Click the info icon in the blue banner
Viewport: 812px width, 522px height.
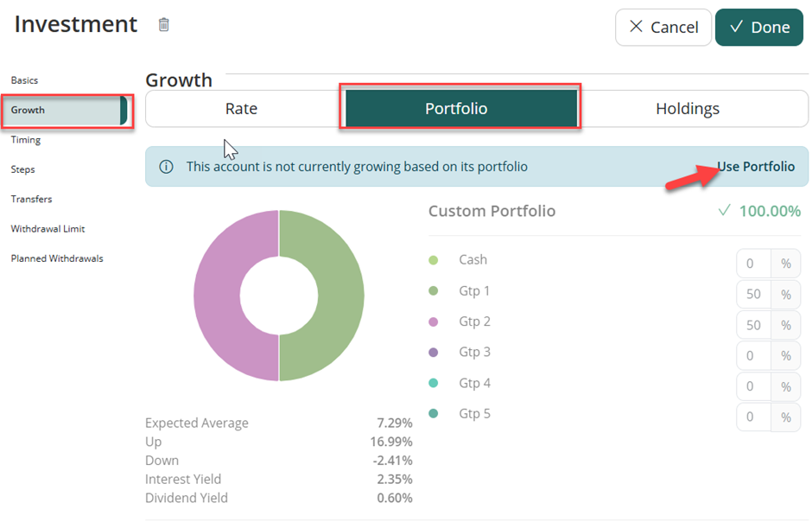click(x=166, y=167)
